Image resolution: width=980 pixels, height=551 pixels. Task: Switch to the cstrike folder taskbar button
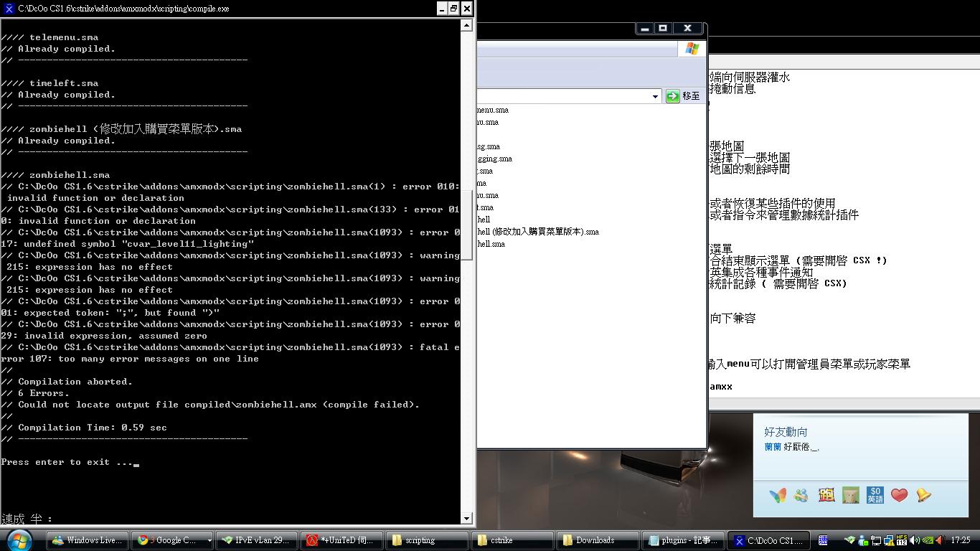coord(511,540)
